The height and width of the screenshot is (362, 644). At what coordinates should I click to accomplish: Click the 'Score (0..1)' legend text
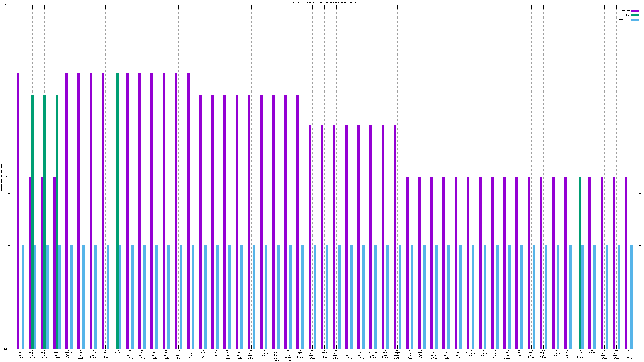624,20
